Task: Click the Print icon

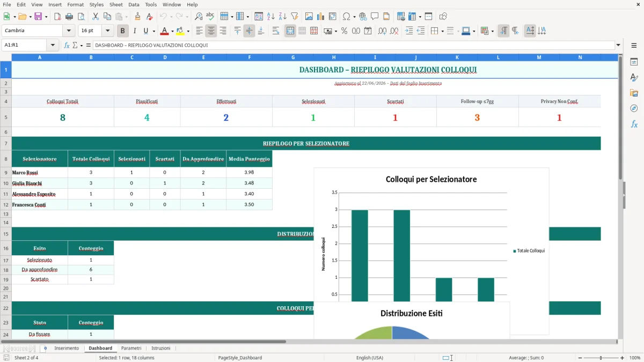Action: coord(69,17)
